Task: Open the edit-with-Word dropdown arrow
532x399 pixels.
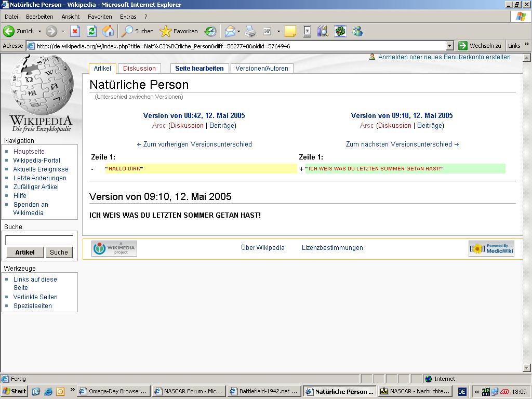Action: point(278,31)
